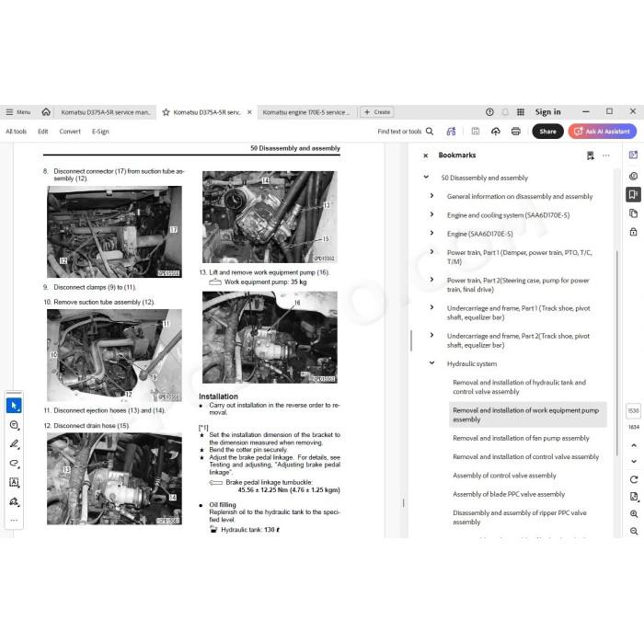Toggle the Bookmarks panel icon in right rail

tap(633, 194)
